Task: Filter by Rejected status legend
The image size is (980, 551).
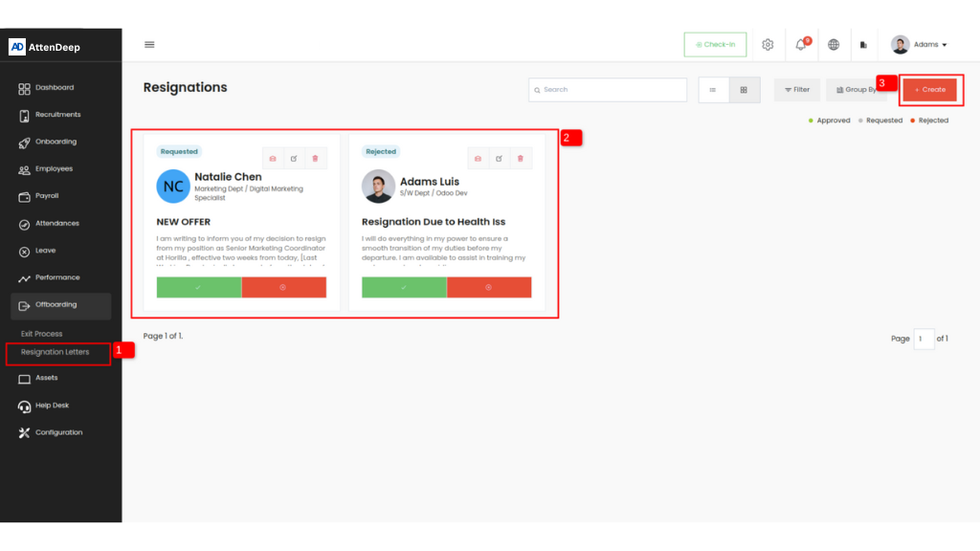Action: [929, 121]
